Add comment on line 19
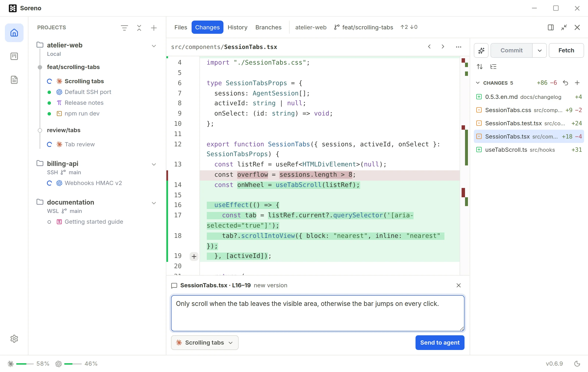Viewport: 588px width, 372px height. click(x=194, y=256)
